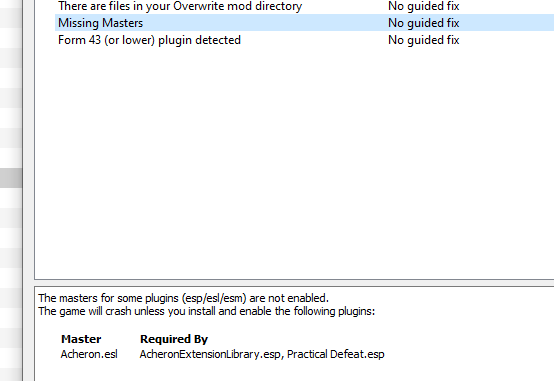
Task: Click 'No guided fix' beside Missing Masters
Action: [423, 23]
